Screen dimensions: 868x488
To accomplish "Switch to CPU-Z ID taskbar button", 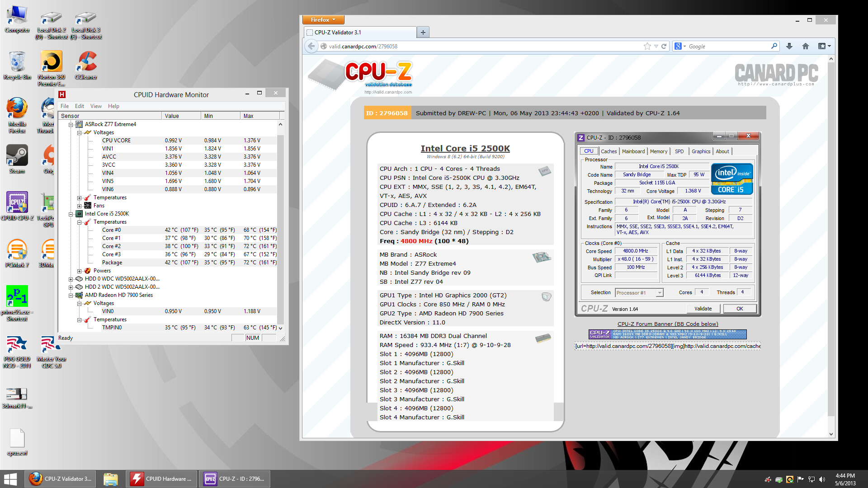I will tap(235, 479).
